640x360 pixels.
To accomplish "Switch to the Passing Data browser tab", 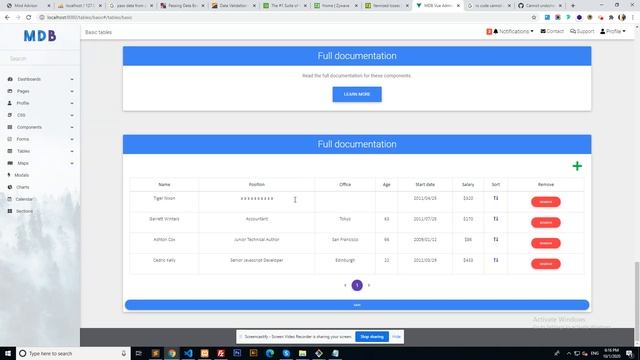I will click(x=182, y=6).
